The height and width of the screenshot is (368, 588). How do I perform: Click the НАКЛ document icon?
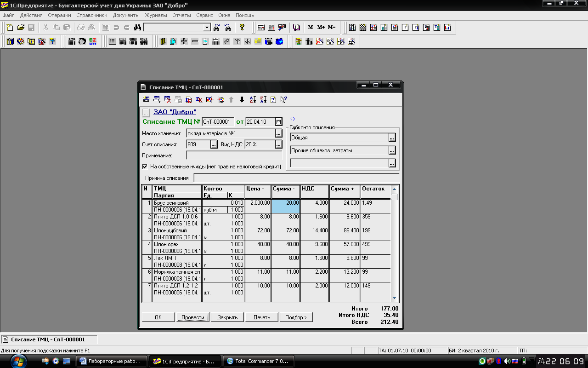[133, 41]
